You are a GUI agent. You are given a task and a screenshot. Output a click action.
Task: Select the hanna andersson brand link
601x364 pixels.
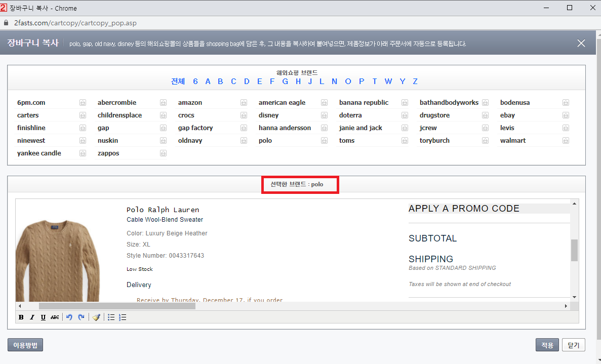pyautogui.click(x=285, y=128)
